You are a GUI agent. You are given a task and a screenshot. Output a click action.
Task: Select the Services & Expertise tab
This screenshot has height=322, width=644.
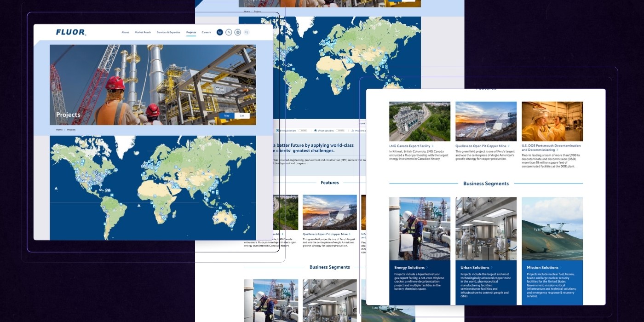[x=170, y=32]
